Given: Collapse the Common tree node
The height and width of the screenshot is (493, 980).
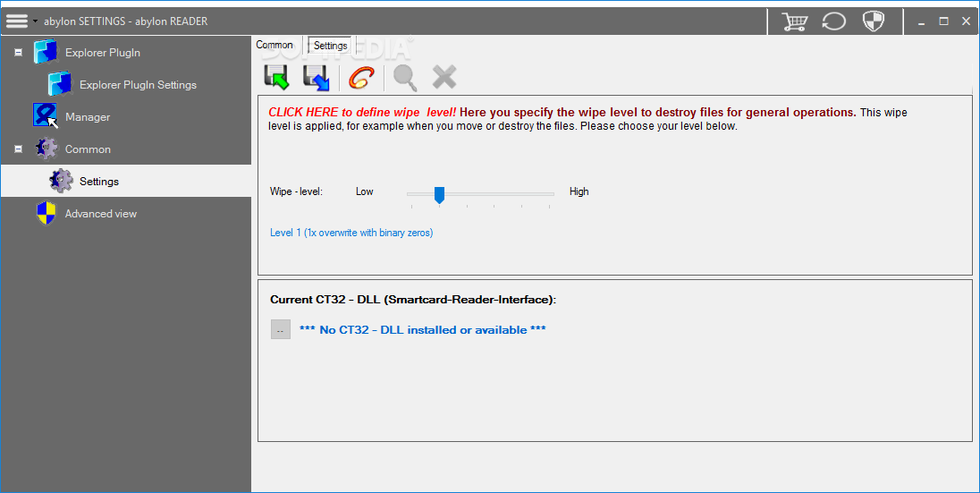Looking at the screenshot, I should 18,149.
